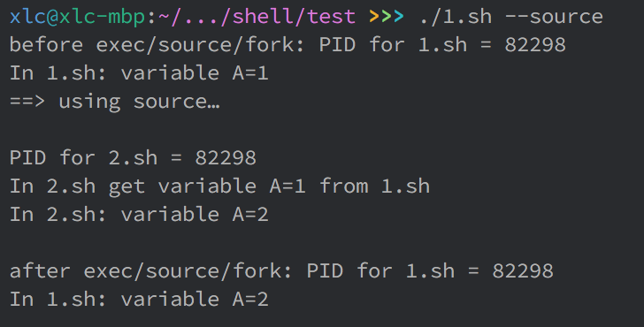This screenshot has width=644, height=327.
Task: Click the word 'source…' in using source line
Action: click(177, 102)
